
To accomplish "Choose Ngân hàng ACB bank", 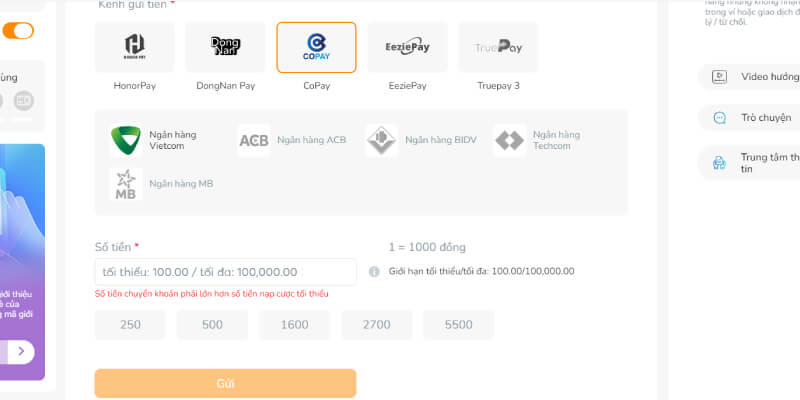I will 292,140.
